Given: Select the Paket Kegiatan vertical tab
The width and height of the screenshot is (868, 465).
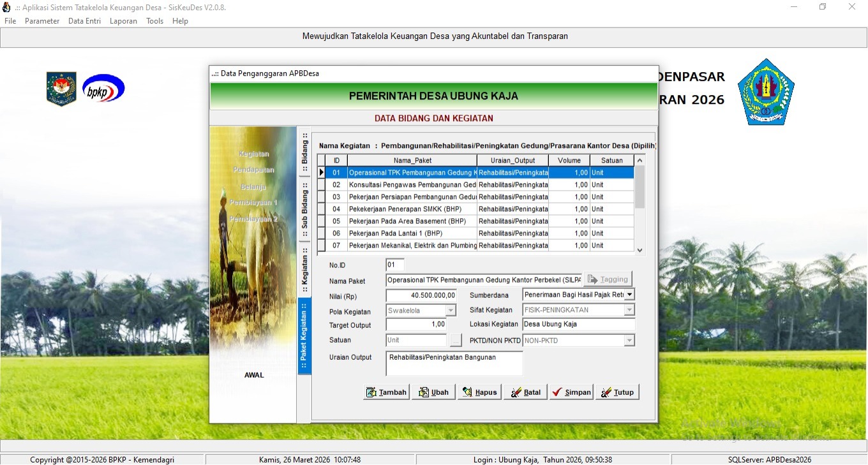Looking at the screenshot, I should (304, 336).
